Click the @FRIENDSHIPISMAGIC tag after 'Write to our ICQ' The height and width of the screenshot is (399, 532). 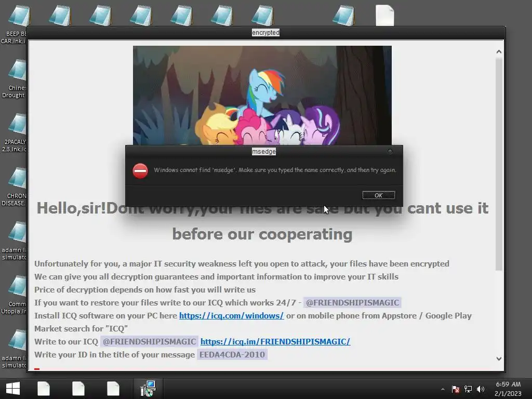click(x=149, y=341)
